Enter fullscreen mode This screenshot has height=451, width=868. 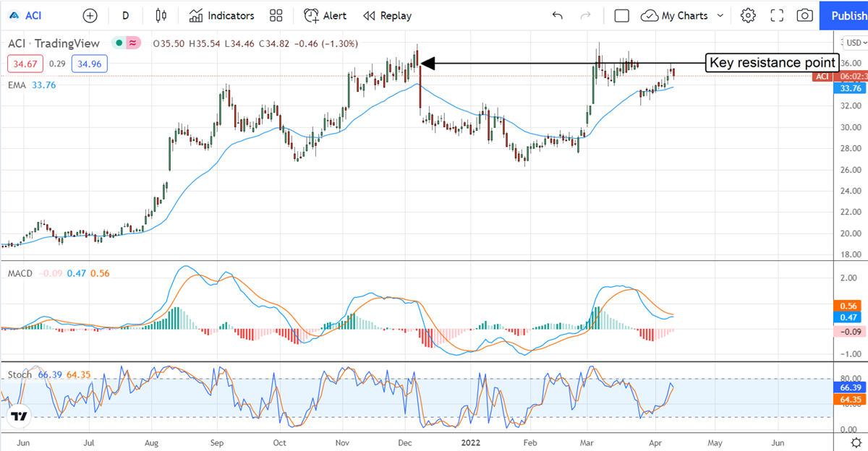pyautogui.click(x=777, y=15)
